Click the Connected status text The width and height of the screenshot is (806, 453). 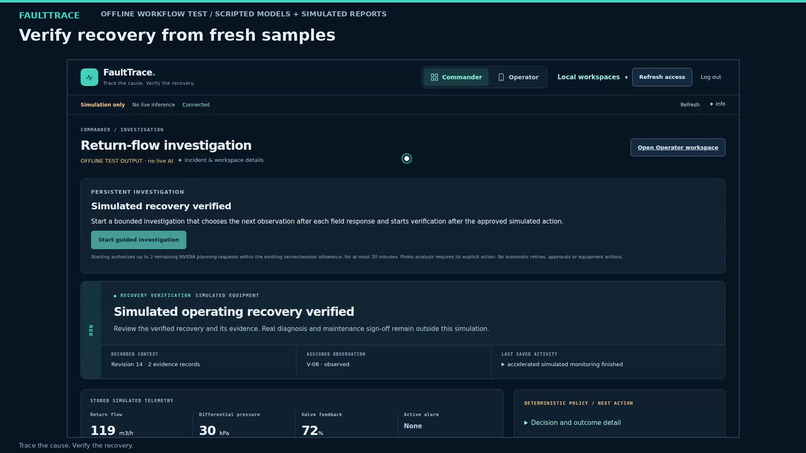click(x=196, y=104)
